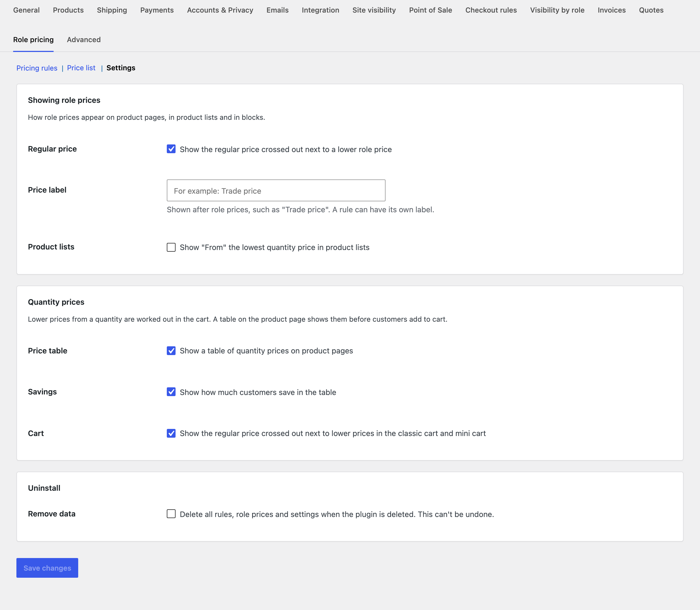This screenshot has height=610, width=700.
Task: Click the "Shown after role prices" help text
Action: tap(301, 210)
